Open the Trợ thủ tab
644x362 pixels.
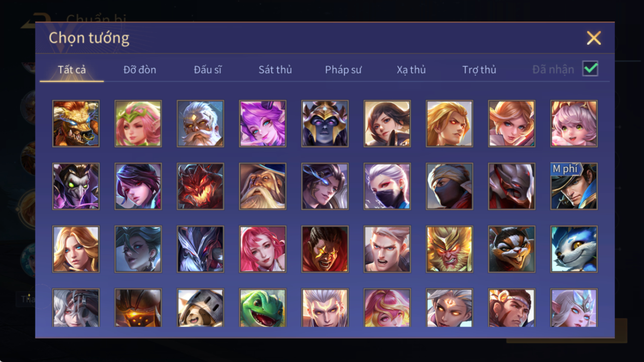coord(479,70)
